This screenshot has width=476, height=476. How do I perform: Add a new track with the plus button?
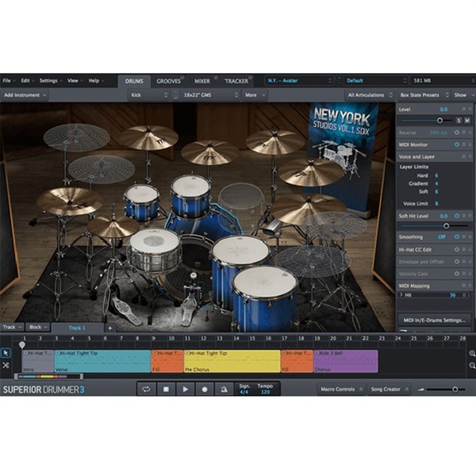point(110,328)
